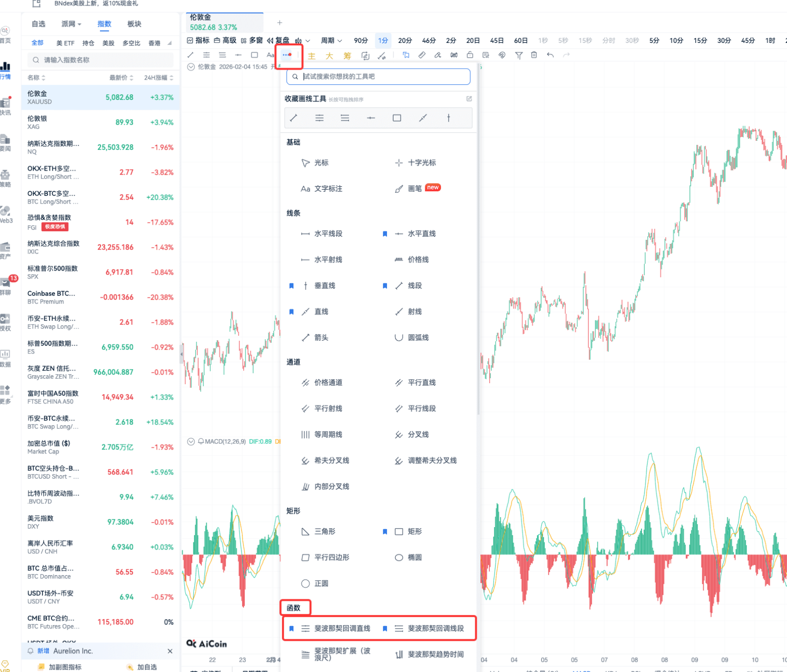Click the lock drawings icon

click(x=470, y=55)
